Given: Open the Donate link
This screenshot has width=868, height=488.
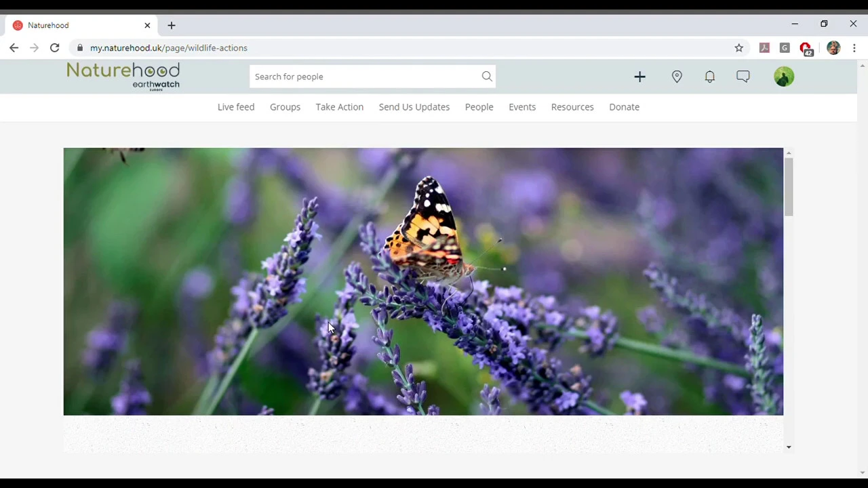Looking at the screenshot, I should 624,107.
